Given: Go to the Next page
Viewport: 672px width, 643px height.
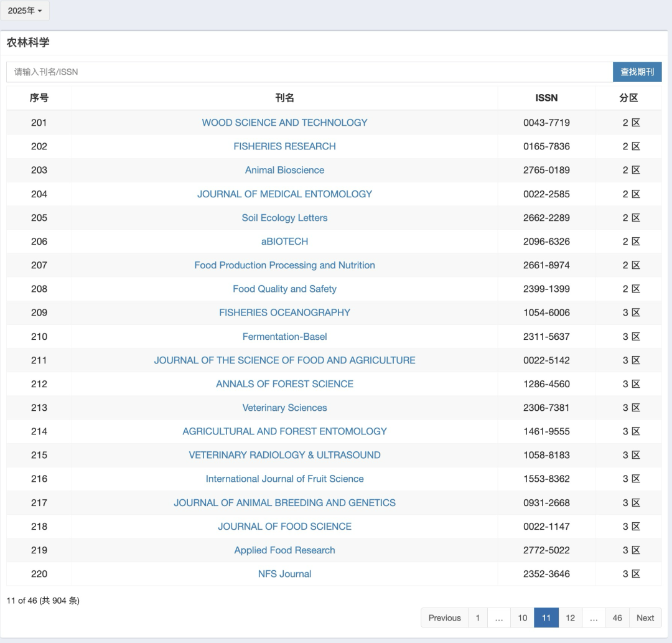Looking at the screenshot, I should pyautogui.click(x=645, y=617).
